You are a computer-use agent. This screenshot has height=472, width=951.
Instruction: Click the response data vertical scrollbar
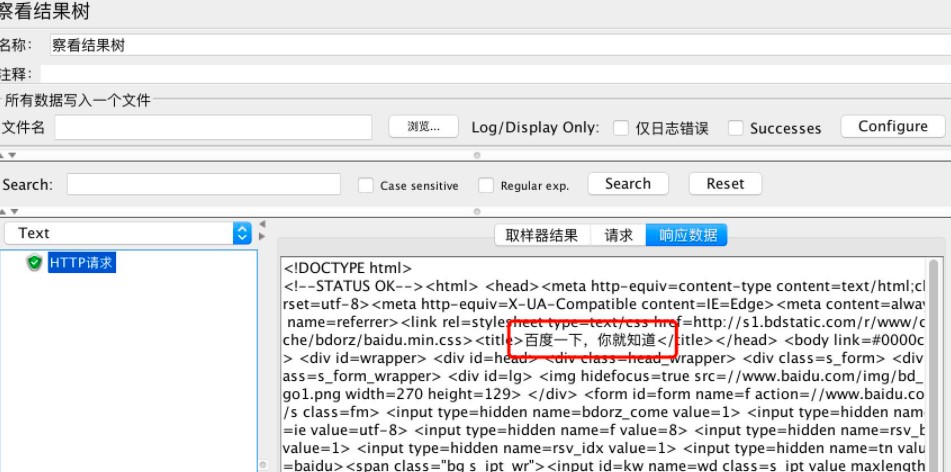(933, 365)
